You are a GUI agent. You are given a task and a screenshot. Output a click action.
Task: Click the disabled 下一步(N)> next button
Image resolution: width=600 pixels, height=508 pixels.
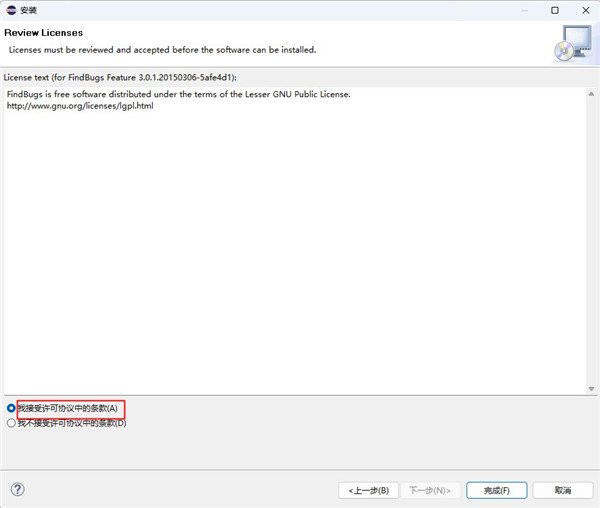click(430, 490)
